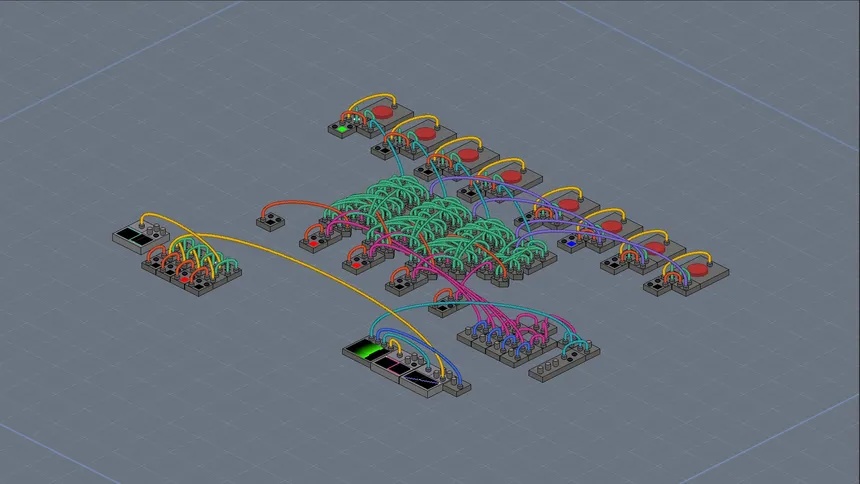This screenshot has height=484, width=860.
Task: Click the bottom-most red button in the row
Action: 697,269
